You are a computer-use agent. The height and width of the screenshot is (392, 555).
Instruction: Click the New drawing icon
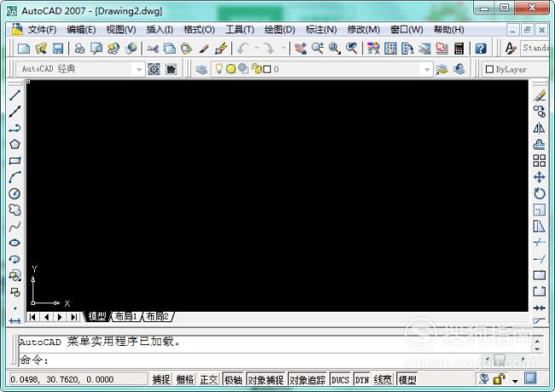click(24, 49)
